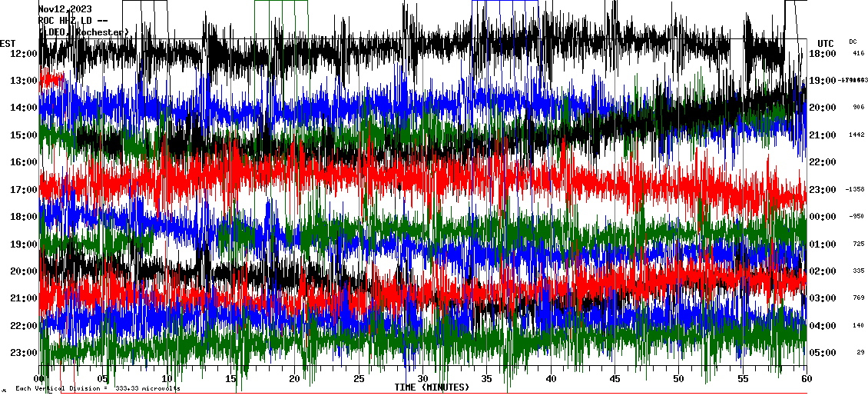Click the short red trace at 13:00

[52, 78]
